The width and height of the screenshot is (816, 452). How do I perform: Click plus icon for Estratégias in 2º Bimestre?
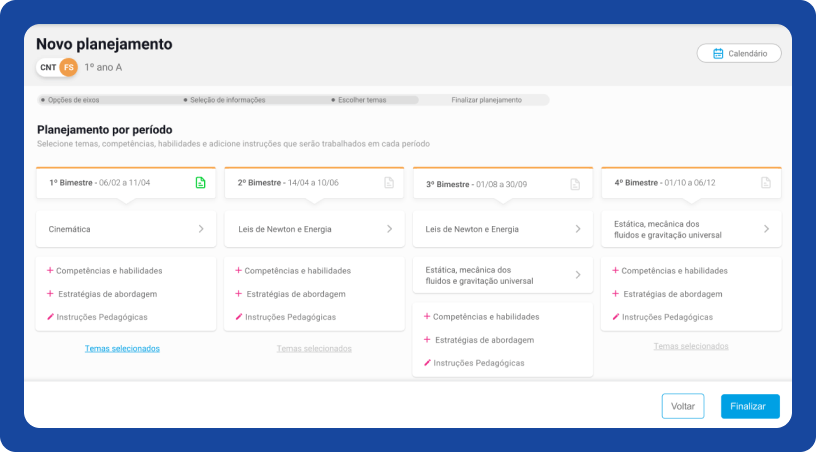[238, 294]
